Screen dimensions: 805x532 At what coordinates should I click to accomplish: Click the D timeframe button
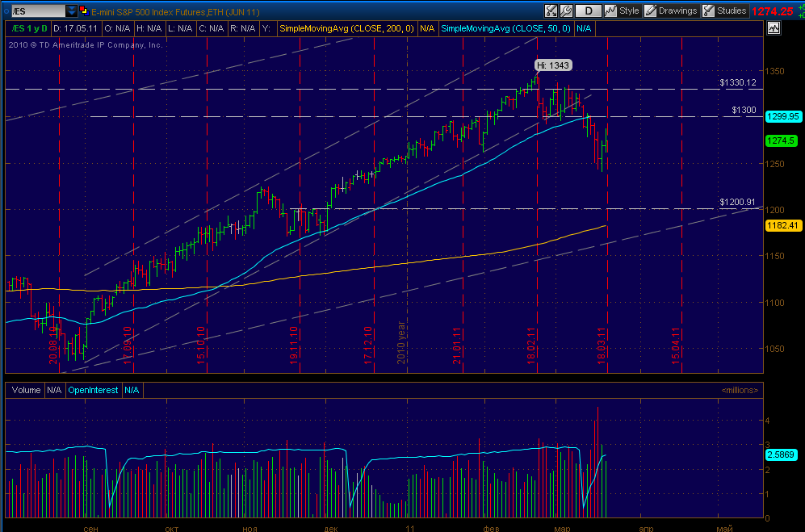coord(589,10)
